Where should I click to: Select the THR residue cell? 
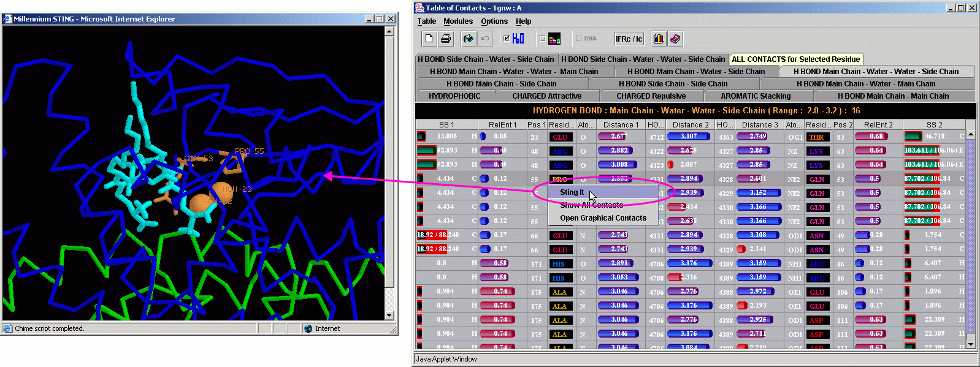[x=817, y=137]
